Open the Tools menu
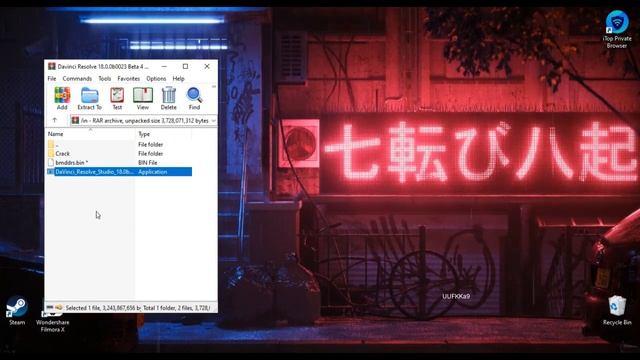 (x=104, y=78)
